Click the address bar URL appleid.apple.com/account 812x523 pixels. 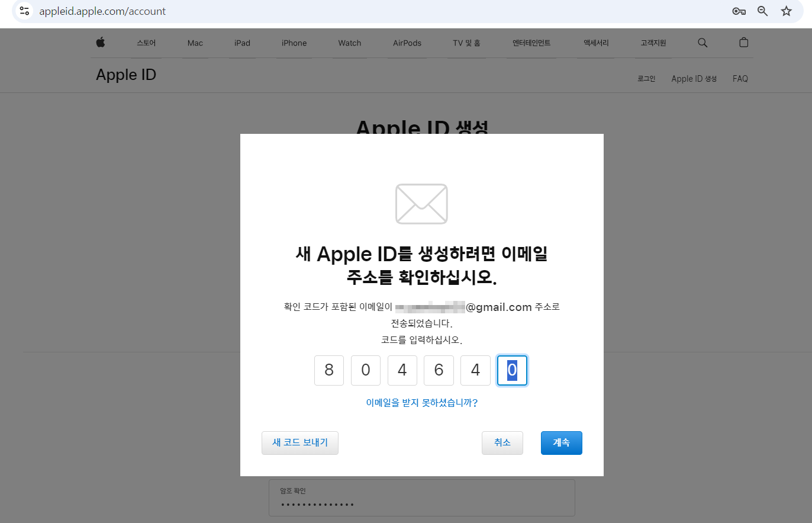coord(102,11)
